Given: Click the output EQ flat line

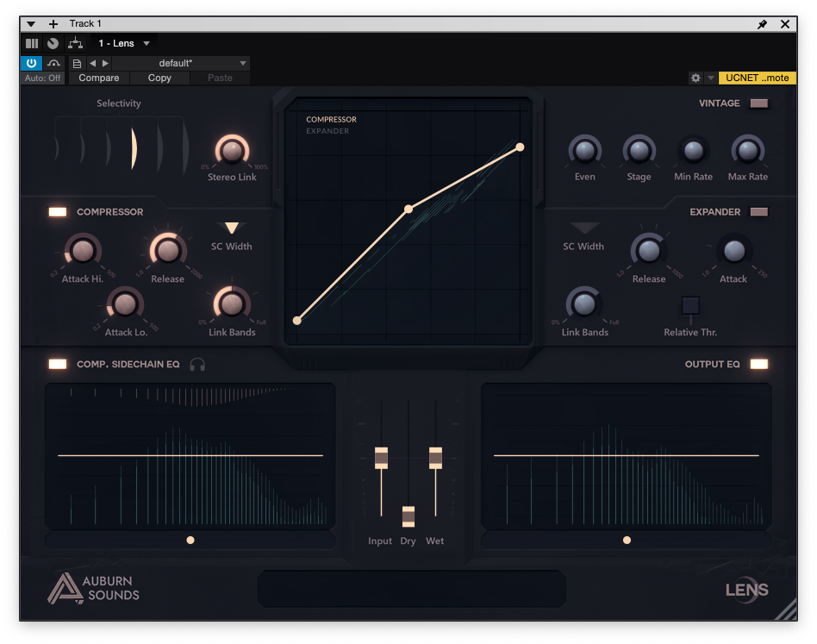Looking at the screenshot, I should [627, 455].
